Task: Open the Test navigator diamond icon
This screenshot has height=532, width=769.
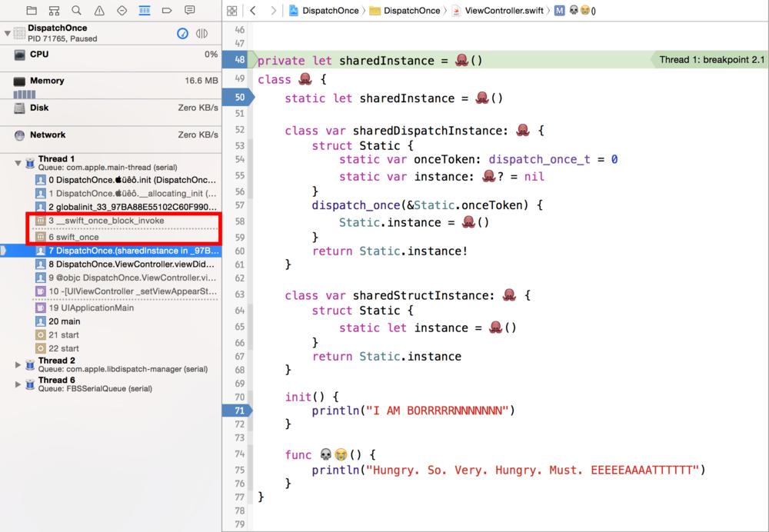Action: (x=122, y=11)
